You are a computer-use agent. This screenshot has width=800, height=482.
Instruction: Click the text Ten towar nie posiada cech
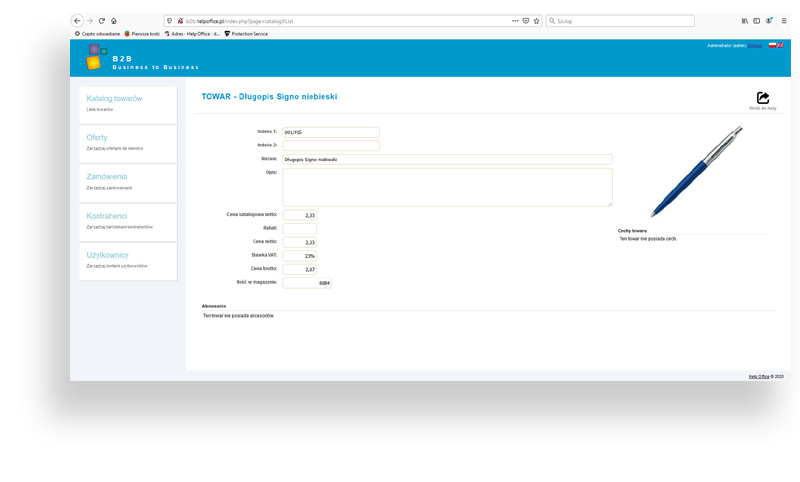[648, 239]
